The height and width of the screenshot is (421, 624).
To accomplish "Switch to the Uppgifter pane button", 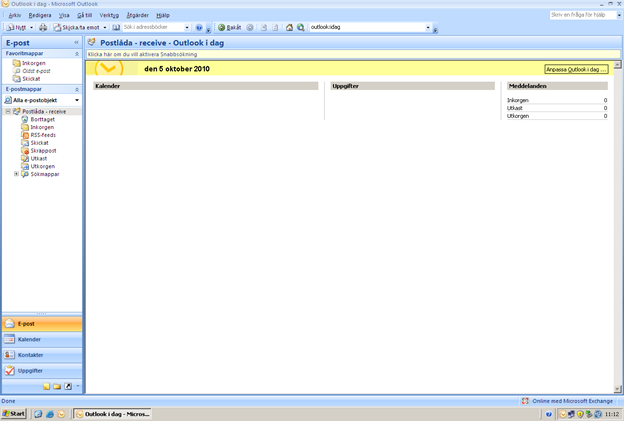I will (x=42, y=370).
